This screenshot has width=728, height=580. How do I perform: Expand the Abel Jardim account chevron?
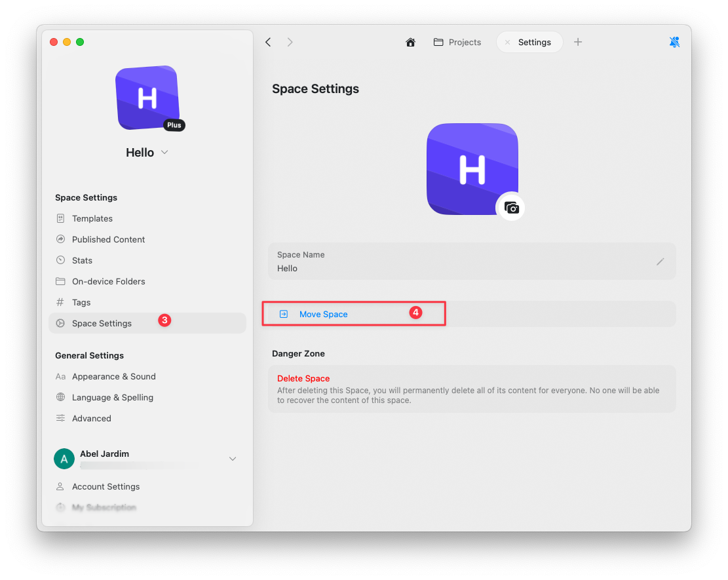point(233,459)
